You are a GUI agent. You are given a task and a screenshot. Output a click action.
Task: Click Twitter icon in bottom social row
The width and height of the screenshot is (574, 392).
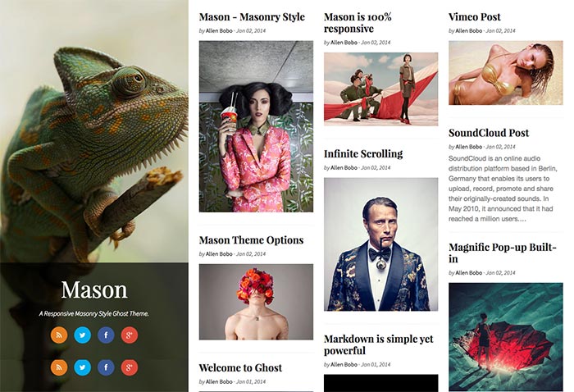82,367
